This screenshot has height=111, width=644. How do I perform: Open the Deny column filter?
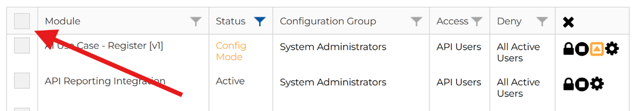[x=542, y=21]
